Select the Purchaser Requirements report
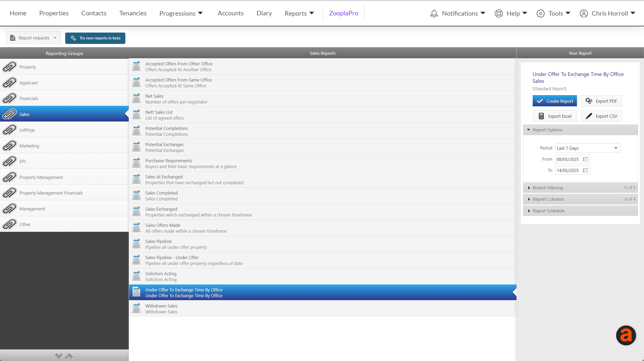The image size is (644, 361). 323,163
